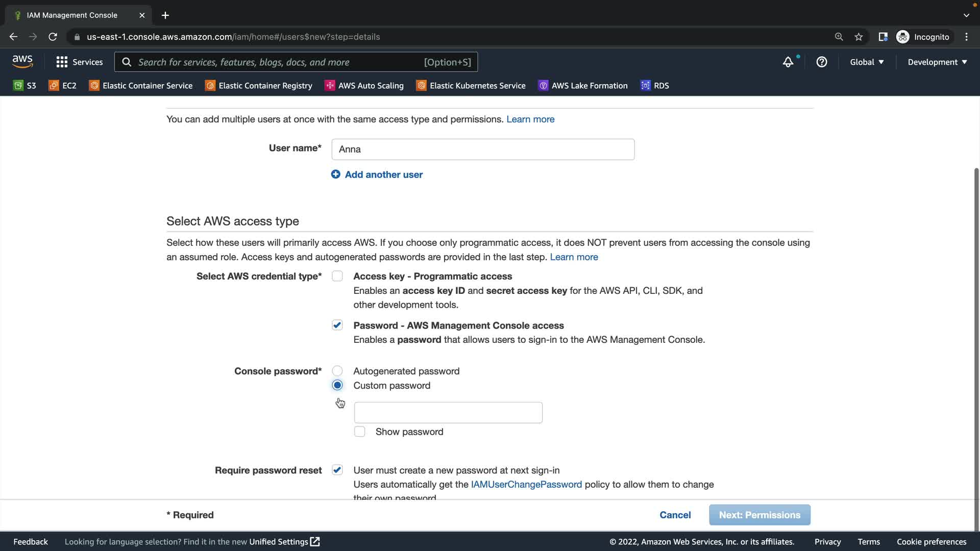The width and height of the screenshot is (980, 551).
Task: Uncheck Require password reset checkbox
Action: point(337,470)
